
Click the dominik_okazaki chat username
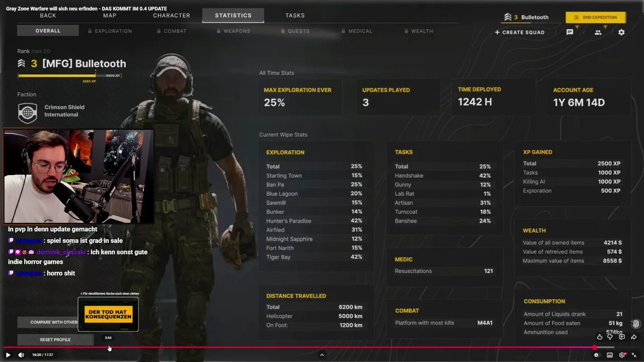tap(61, 252)
